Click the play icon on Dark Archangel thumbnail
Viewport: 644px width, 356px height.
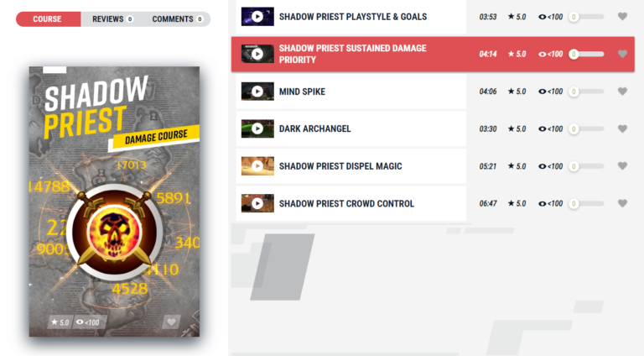coord(257,128)
